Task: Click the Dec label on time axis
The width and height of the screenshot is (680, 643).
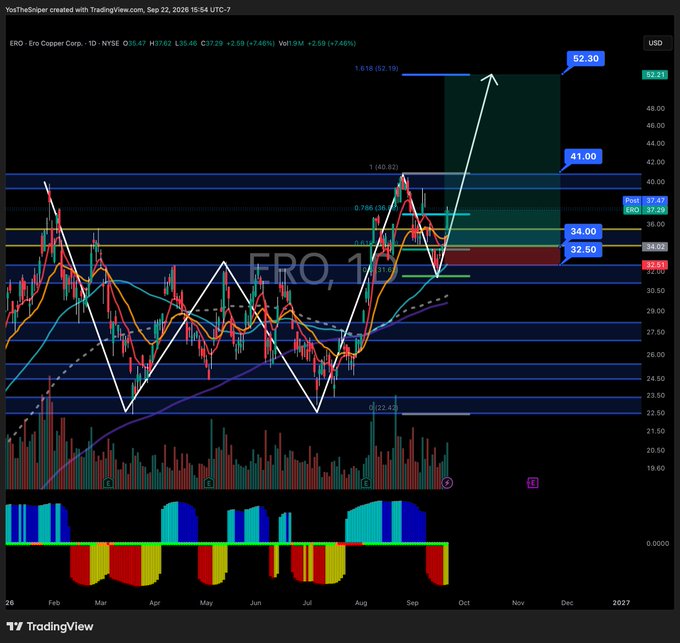Action: pyautogui.click(x=567, y=603)
